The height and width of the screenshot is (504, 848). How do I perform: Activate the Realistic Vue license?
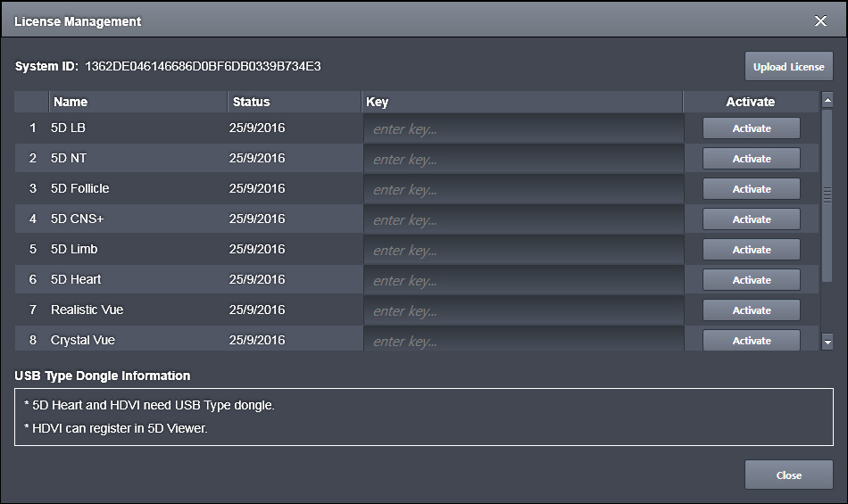tap(751, 310)
